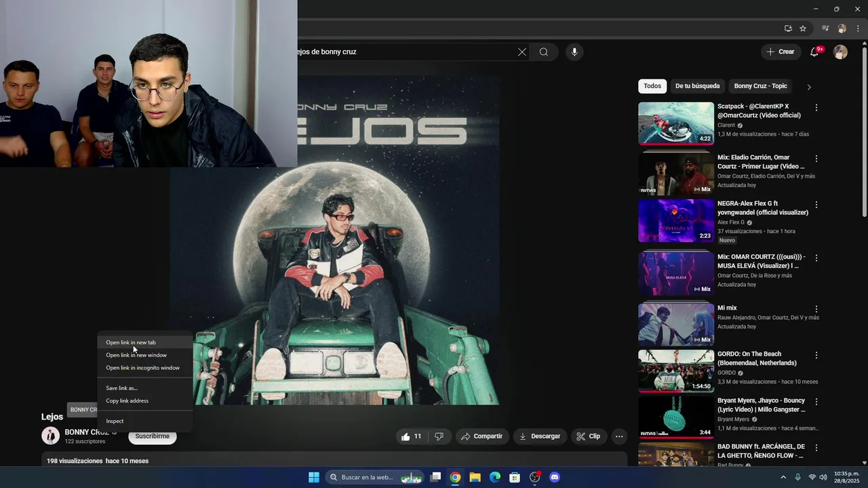Select the De tu búsqueda chip
868x488 pixels.
tap(697, 86)
